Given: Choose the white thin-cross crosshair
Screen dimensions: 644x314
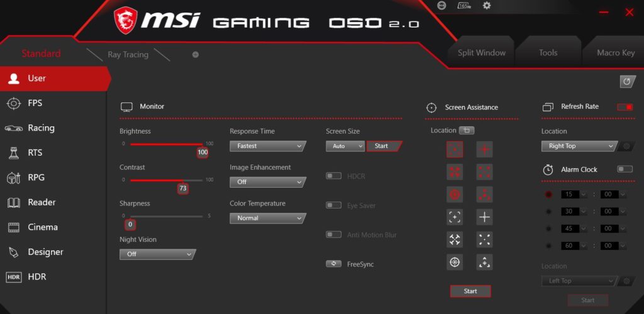Looking at the screenshot, I should 484,217.
